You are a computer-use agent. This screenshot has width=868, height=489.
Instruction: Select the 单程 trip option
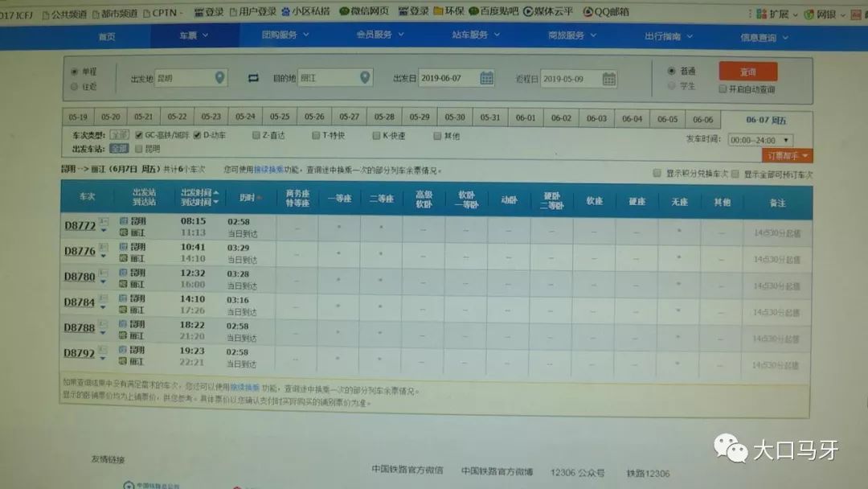coord(74,72)
